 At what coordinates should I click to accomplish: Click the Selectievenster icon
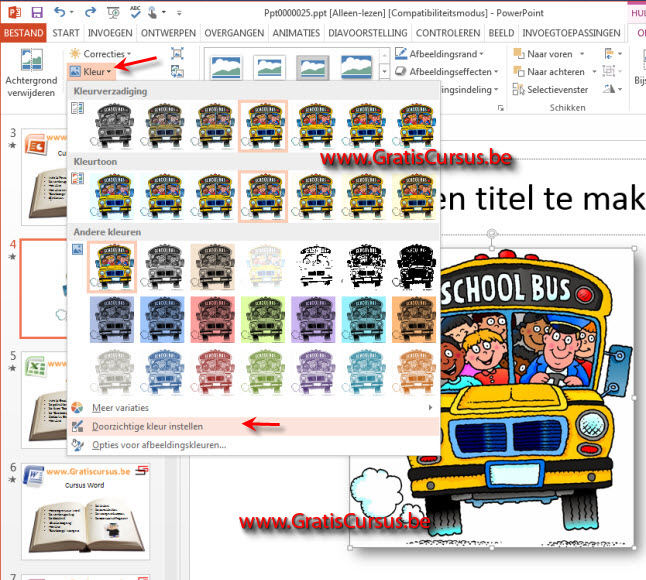(518, 89)
